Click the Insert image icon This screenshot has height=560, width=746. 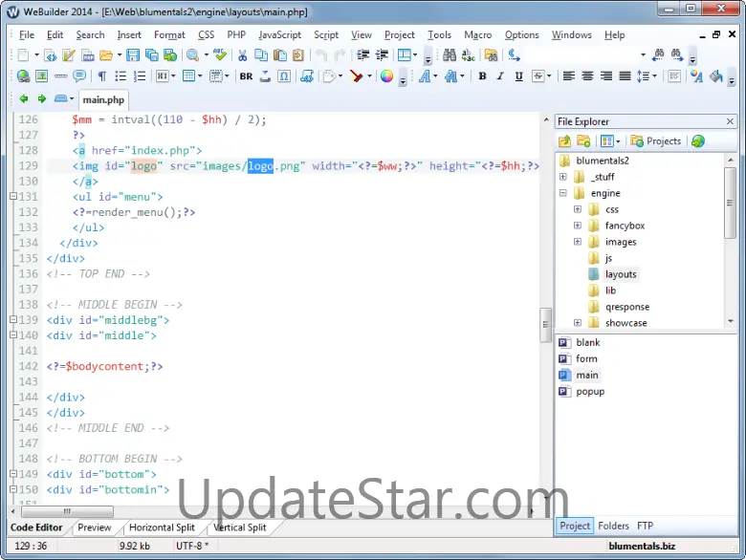tap(42, 76)
